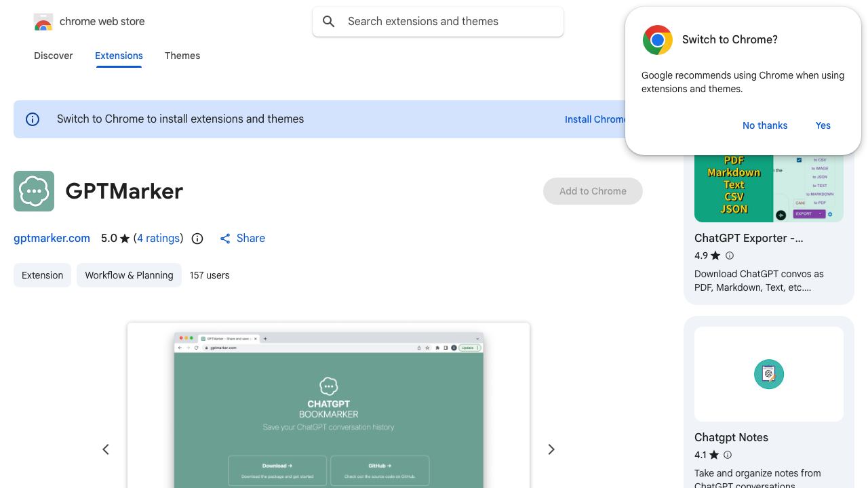868x488 pixels.
Task: Click the Chrome Web Store logo
Action: pos(43,22)
